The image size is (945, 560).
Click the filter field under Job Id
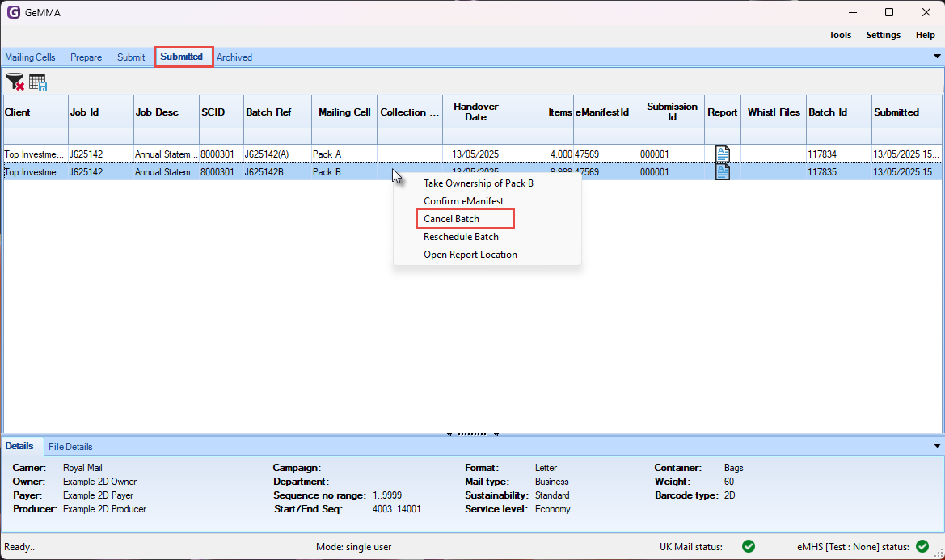[x=100, y=135]
